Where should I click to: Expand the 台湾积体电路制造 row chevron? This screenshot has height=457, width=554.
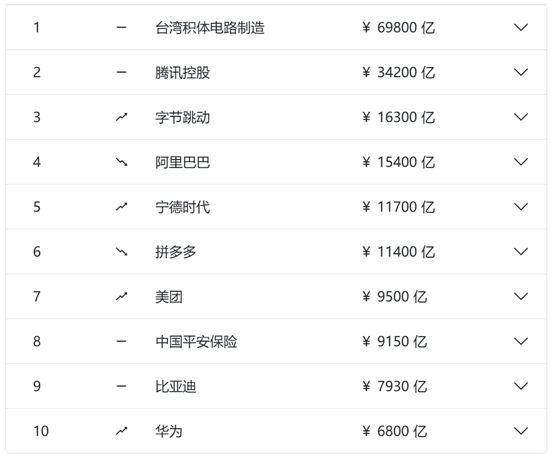coord(521,27)
